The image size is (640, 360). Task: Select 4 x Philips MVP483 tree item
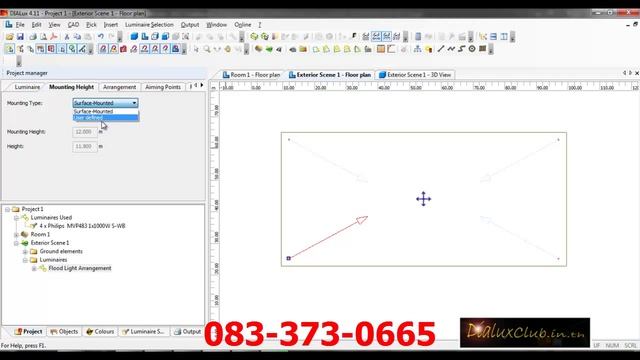pyautogui.click(x=82, y=226)
